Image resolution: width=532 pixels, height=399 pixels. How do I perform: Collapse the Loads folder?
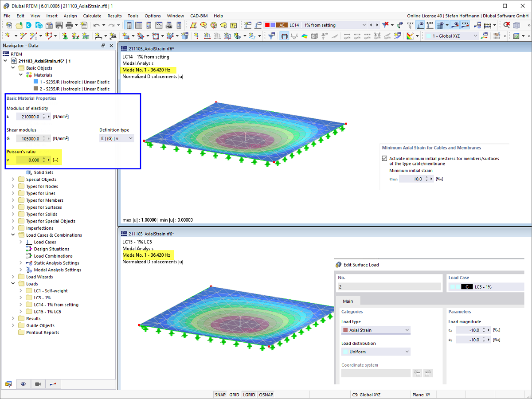click(x=13, y=284)
